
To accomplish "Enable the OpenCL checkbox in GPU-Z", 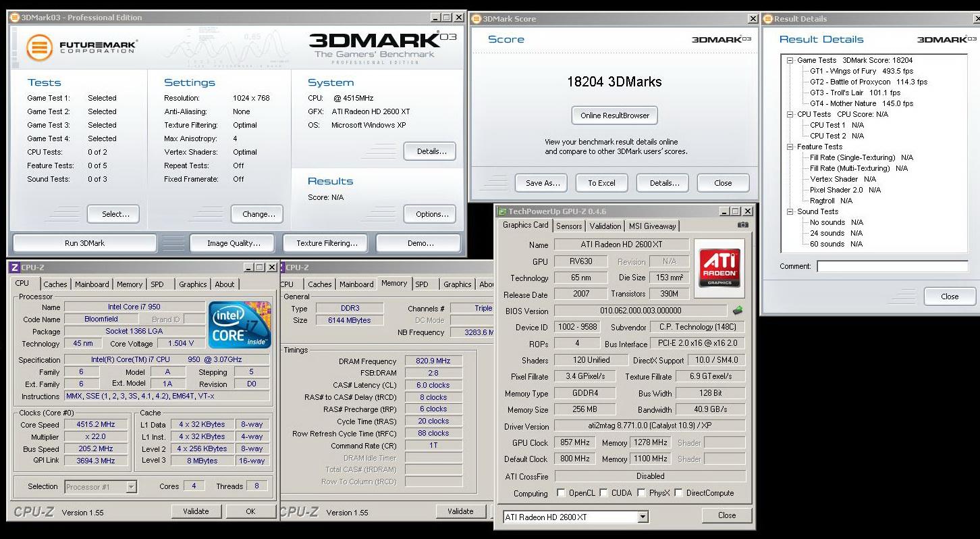I will tap(561, 493).
